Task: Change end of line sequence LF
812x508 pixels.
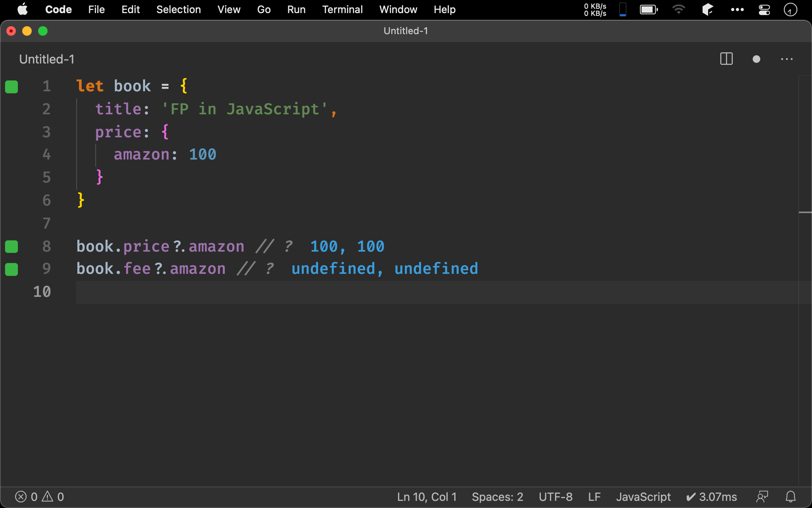Action: coord(594,496)
